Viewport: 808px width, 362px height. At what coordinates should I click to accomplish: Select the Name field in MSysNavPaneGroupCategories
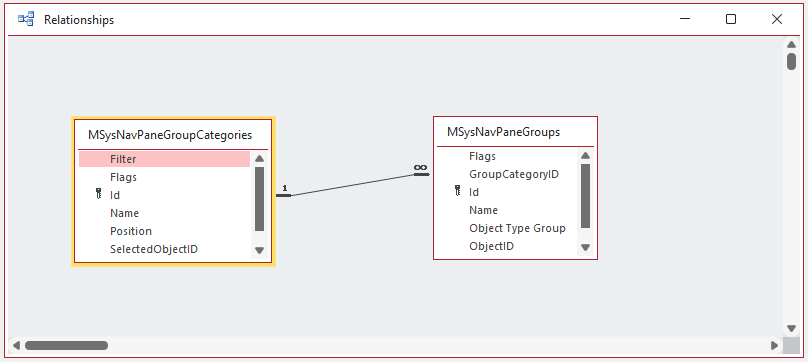pos(164,213)
